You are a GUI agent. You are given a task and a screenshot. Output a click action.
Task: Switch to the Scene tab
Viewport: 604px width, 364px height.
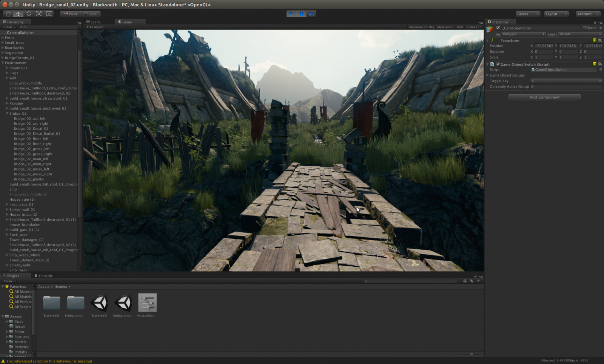pos(95,22)
